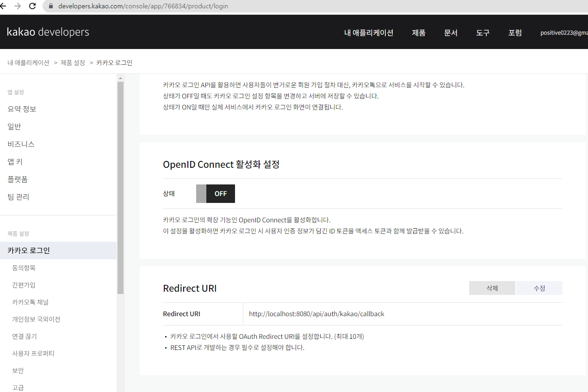Go forward with the browser arrow
588x392 pixels.
pos(18,6)
